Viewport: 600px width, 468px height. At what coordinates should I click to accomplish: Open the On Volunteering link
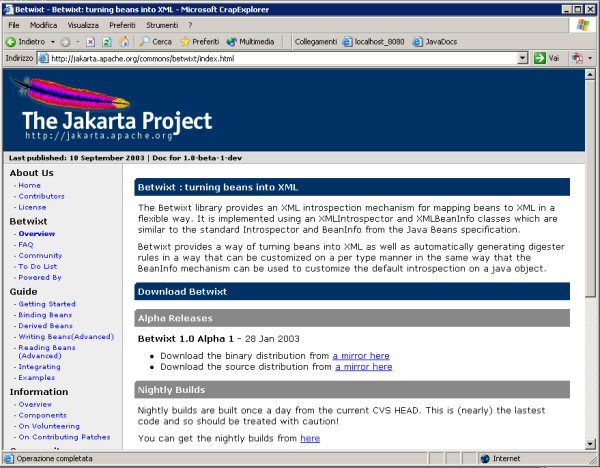coord(49,426)
